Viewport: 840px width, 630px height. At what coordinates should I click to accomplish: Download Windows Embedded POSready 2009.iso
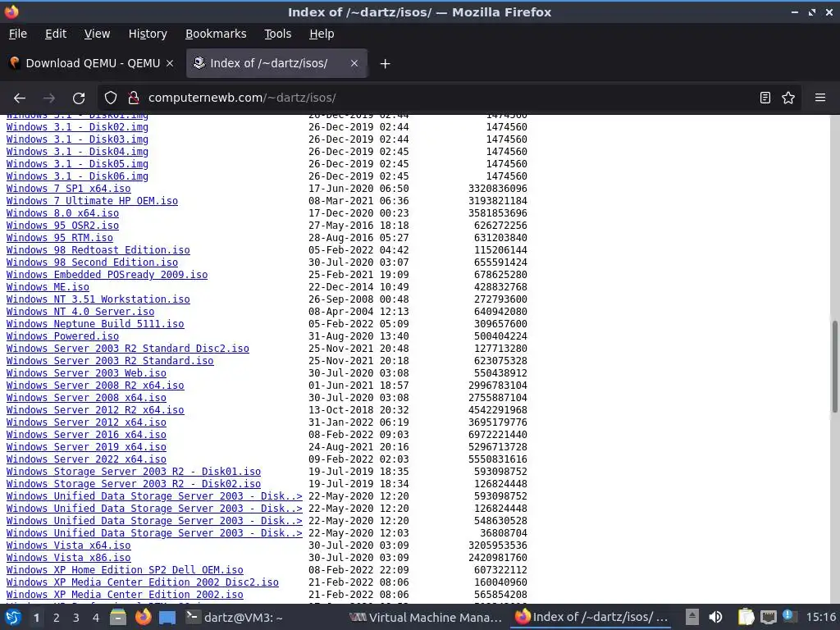point(107,275)
